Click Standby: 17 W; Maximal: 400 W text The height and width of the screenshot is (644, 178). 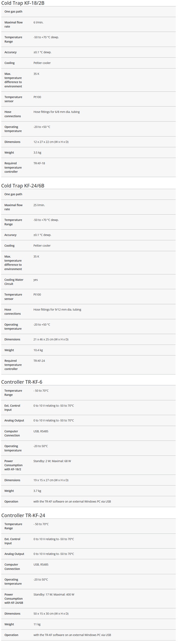(54, 594)
